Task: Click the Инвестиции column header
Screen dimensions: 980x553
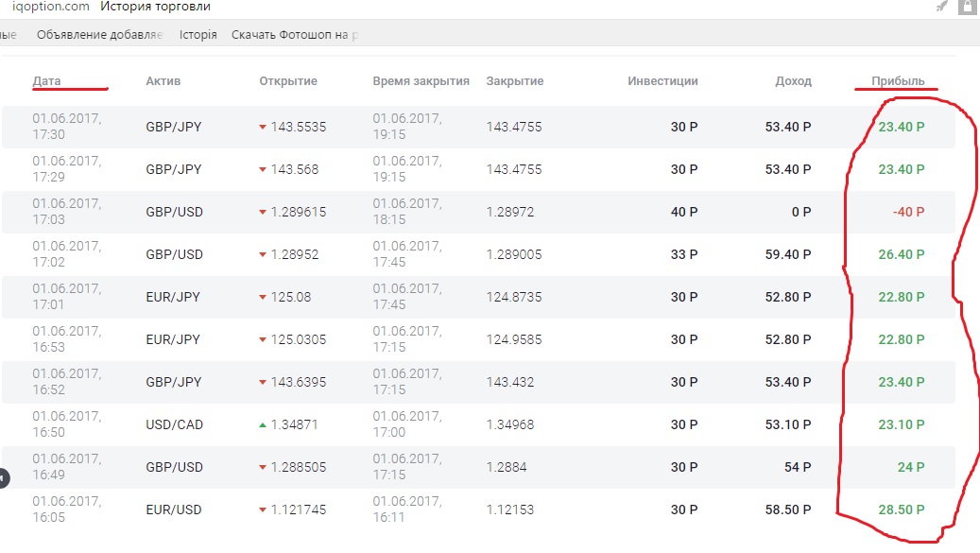Action: click(x=662, y=80)
